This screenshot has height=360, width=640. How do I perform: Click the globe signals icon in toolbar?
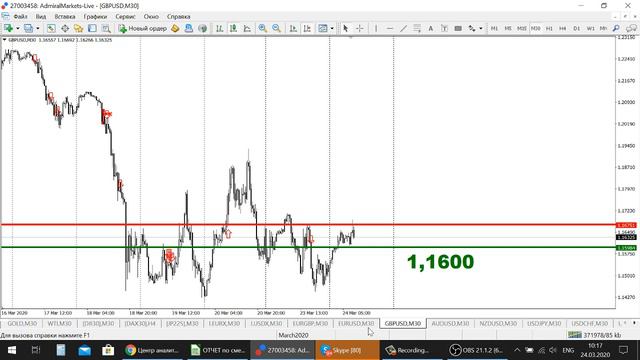pos(202,28)
